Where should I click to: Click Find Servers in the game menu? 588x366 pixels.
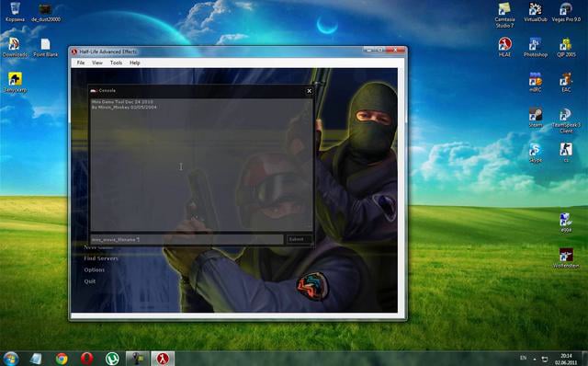[x=100, y=258]
